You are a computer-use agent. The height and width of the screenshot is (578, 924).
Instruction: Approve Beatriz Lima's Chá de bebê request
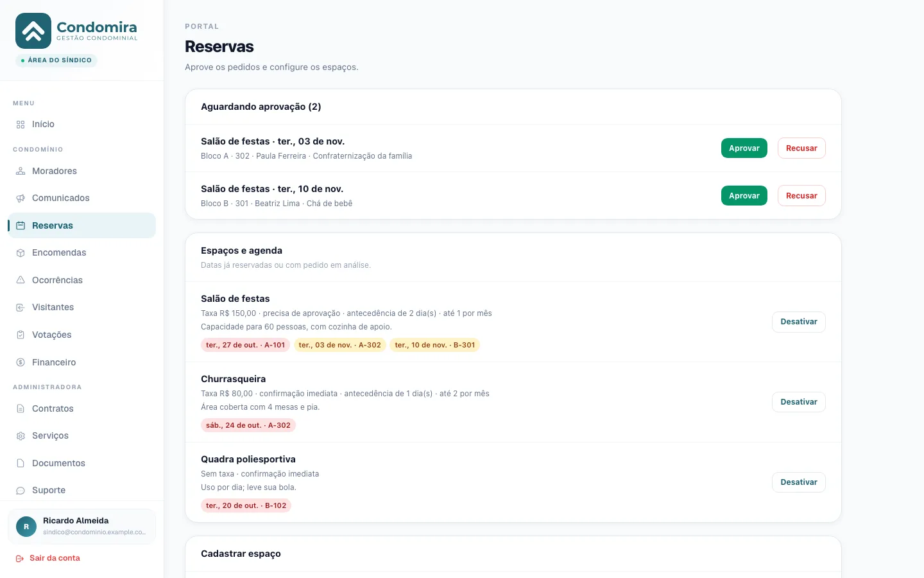coord(744,196)
